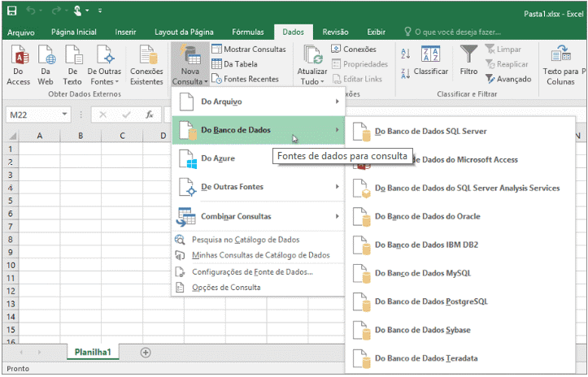
Task: Open Customize Quick Access Toolbar arrow
Action: (x=100, y=11)
